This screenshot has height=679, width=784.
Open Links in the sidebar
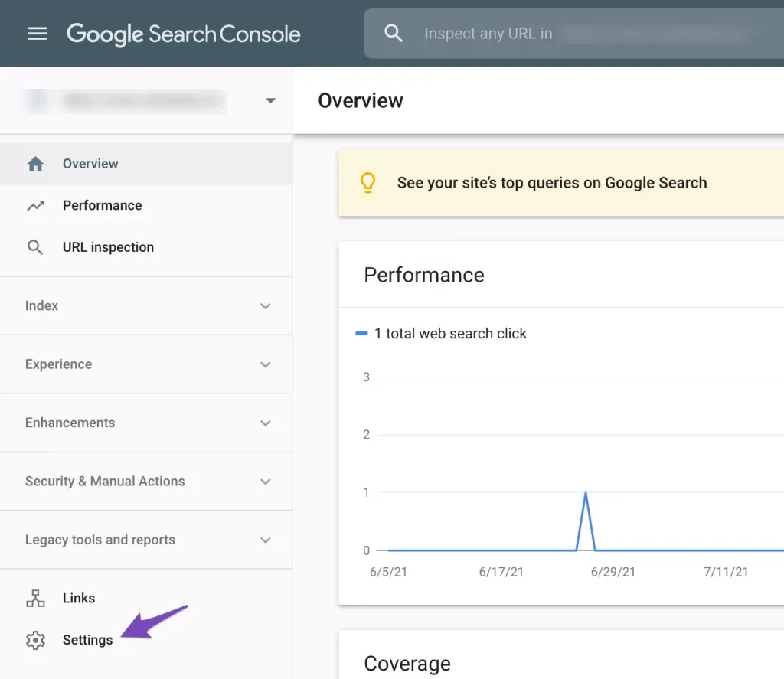point(145,598)
